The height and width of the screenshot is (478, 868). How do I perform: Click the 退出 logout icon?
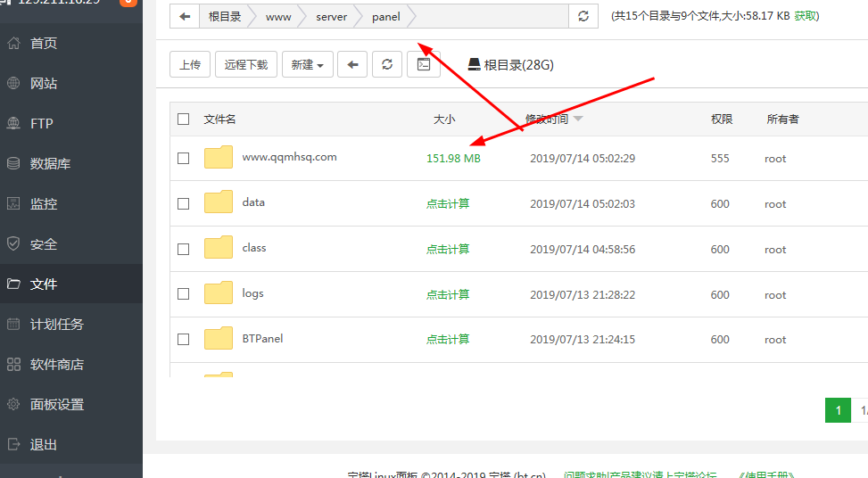pyautogui.click(x=13, y=444)
